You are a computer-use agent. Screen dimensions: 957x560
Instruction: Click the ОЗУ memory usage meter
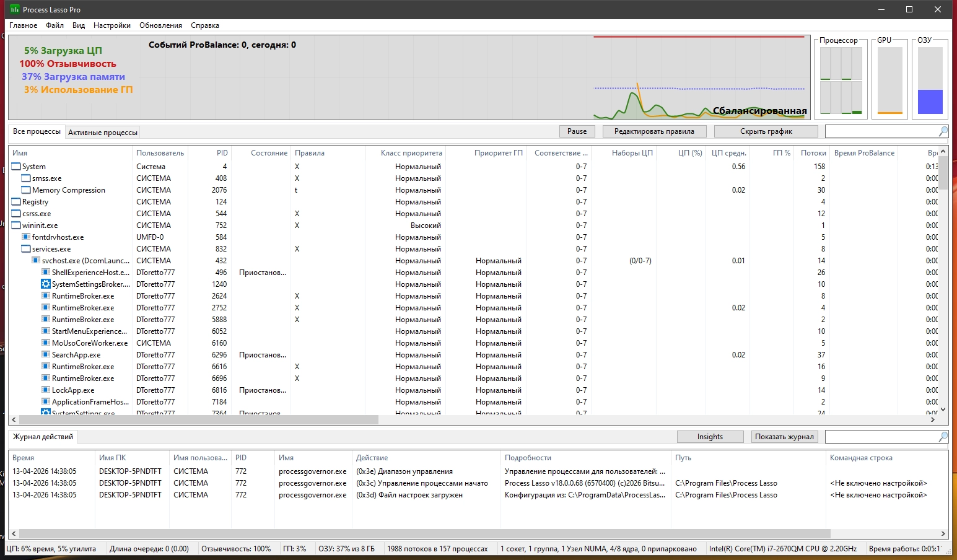click(930, 81)
